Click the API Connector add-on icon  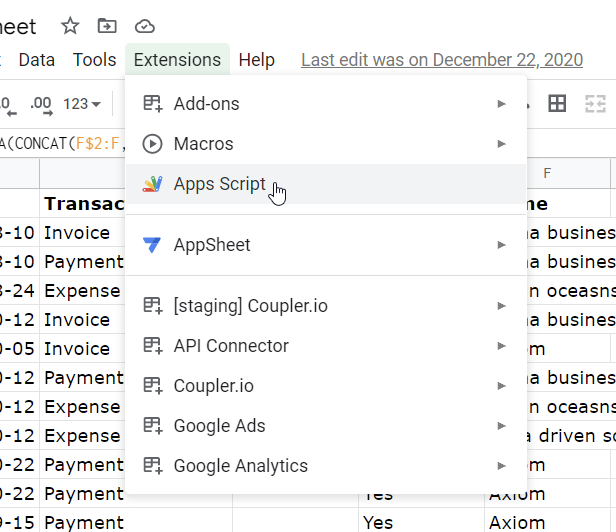[152, 346]
